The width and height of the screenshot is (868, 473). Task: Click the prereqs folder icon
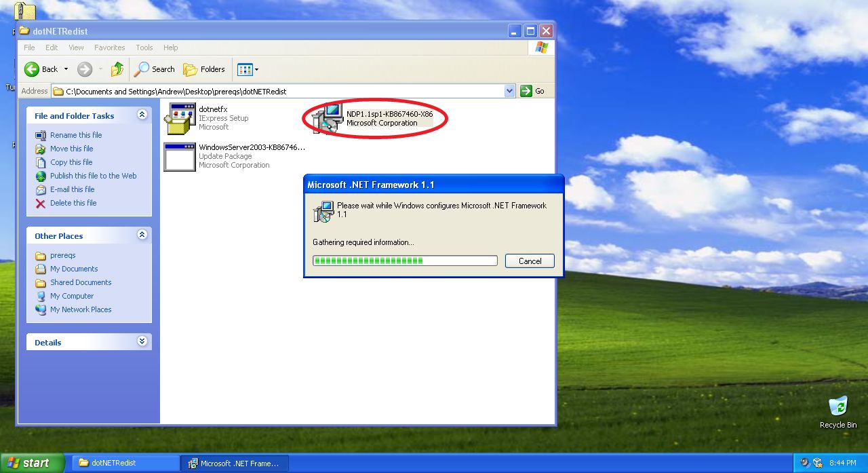coord(41,255)
